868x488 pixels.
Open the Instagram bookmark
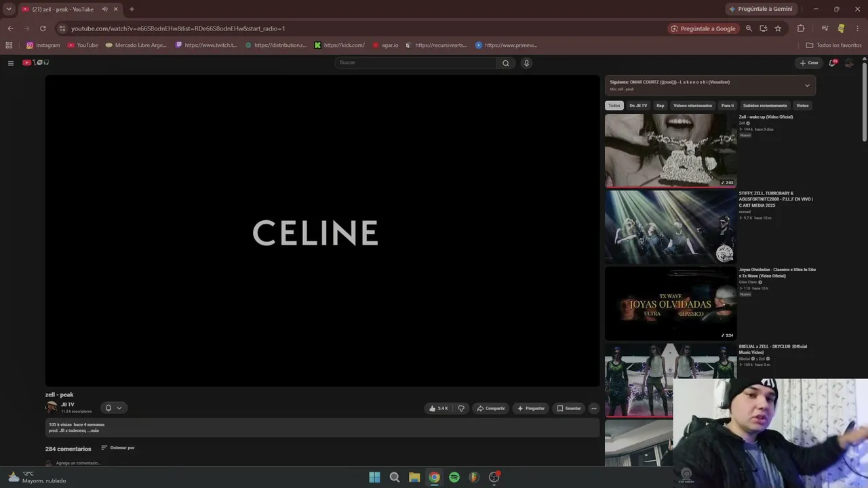(43, 45)
